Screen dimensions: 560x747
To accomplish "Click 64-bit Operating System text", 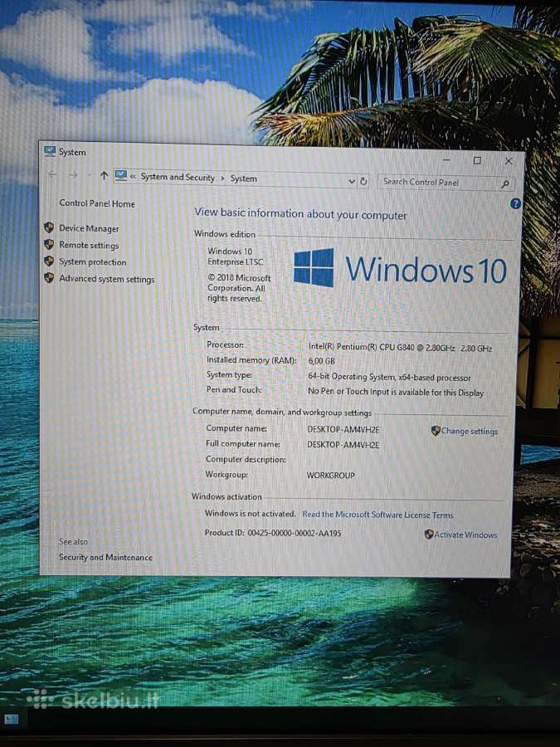I will point(390,377).
